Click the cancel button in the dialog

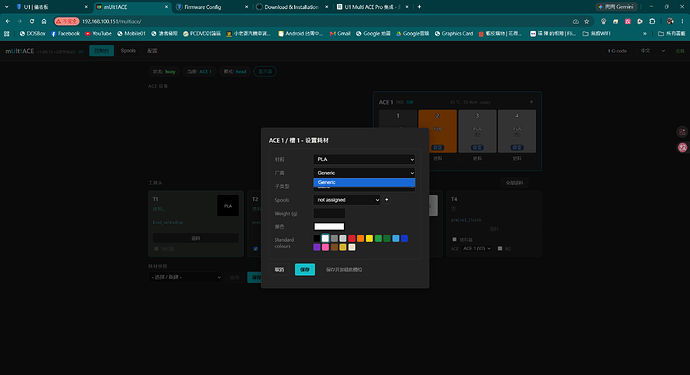(x=279, y=269)
